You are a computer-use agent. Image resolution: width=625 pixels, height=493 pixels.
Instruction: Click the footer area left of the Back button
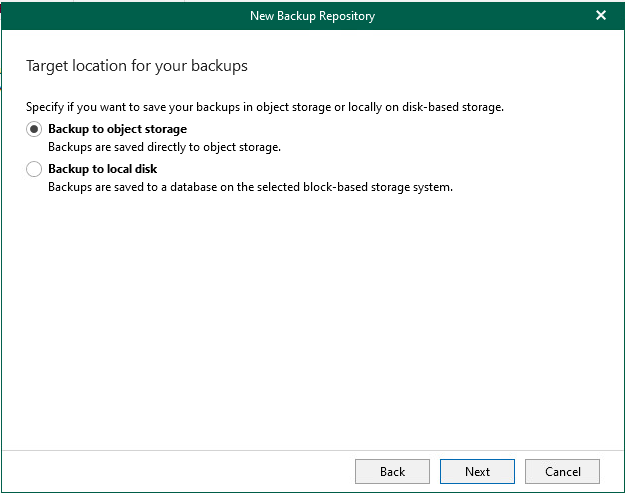pos(178,471)
